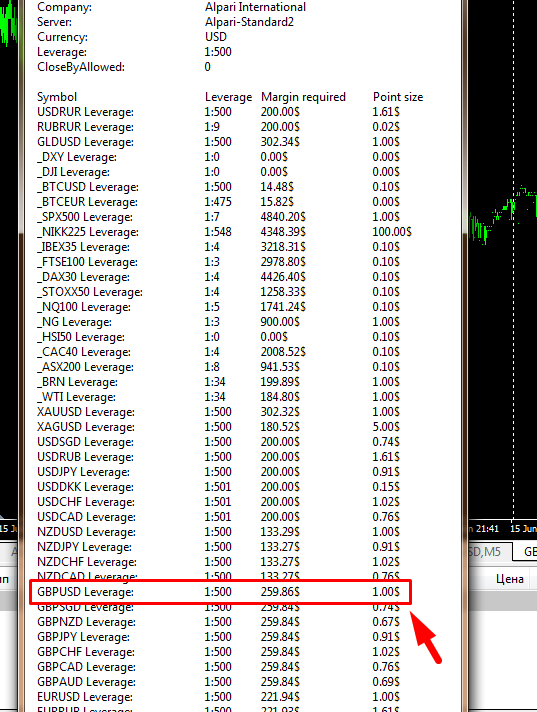Select the '_DXY Leverage:' row label

click(77, 157)
